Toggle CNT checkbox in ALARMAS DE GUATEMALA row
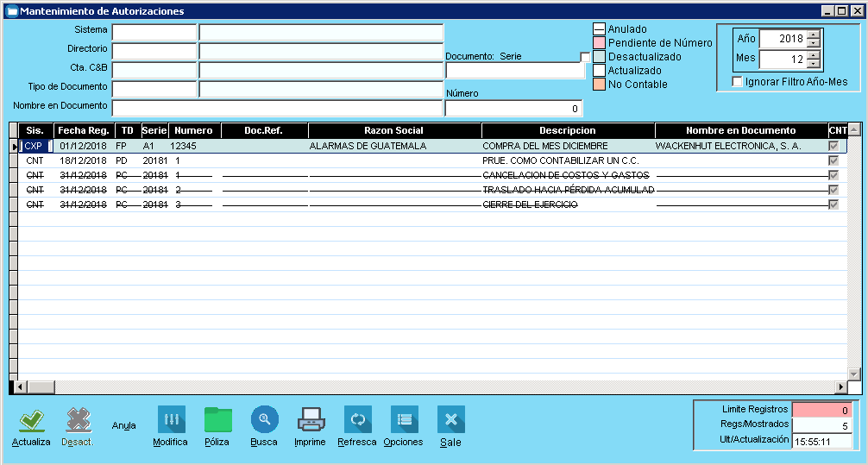This screenshot has height=465, width=868. (833, 146)
